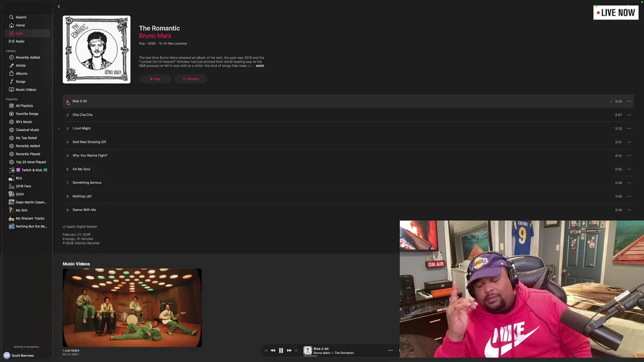Skip to the next track

(x=289, y=350)
